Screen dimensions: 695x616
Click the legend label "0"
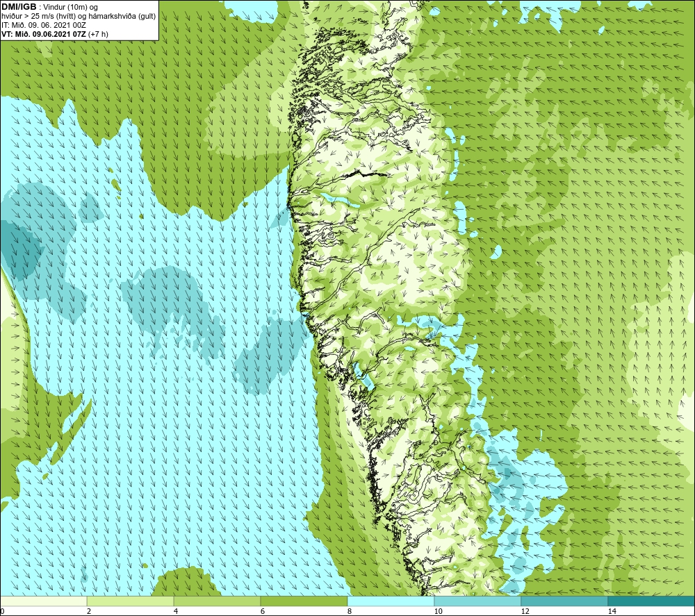2,611
